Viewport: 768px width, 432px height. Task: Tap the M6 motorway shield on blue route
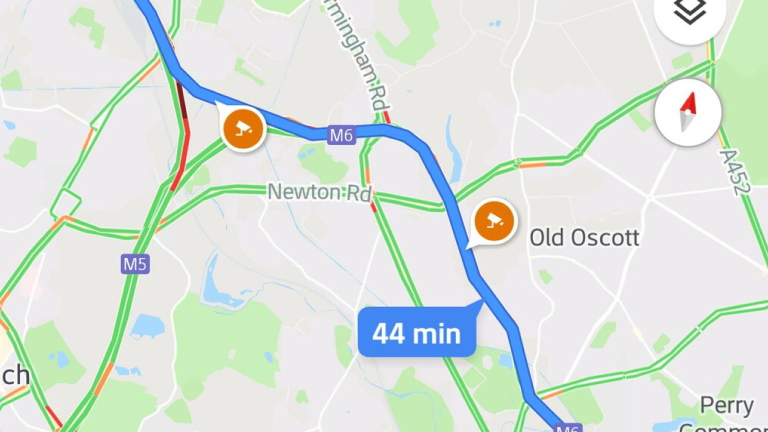point(341,135)
